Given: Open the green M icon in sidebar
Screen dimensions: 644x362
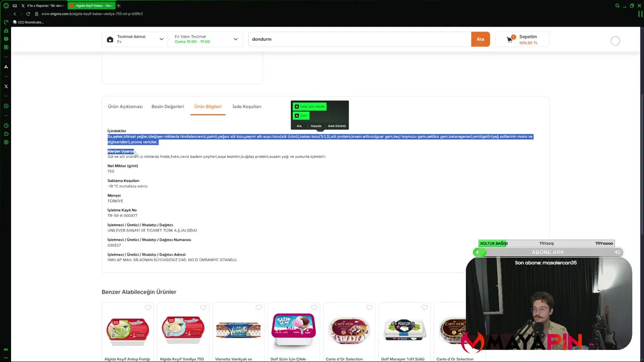Looking at the screenshot, I should (x=6, y=47).
